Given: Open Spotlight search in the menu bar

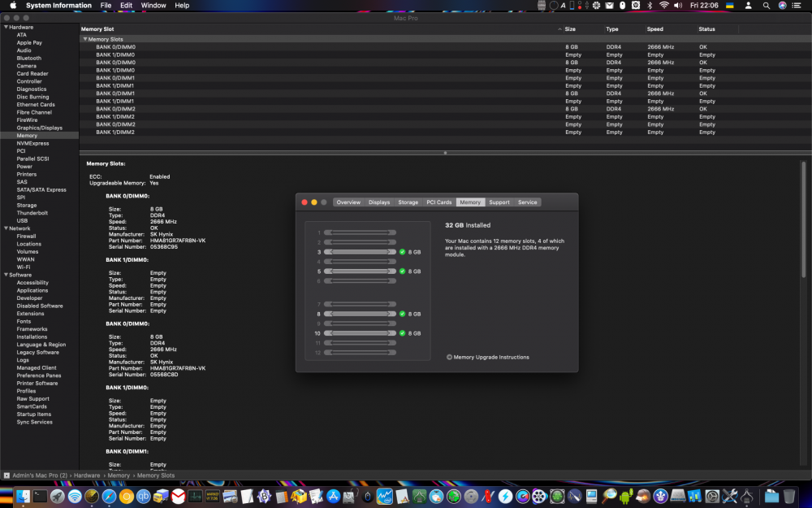Looking at the screenshot, I should [x=766, y=5].
